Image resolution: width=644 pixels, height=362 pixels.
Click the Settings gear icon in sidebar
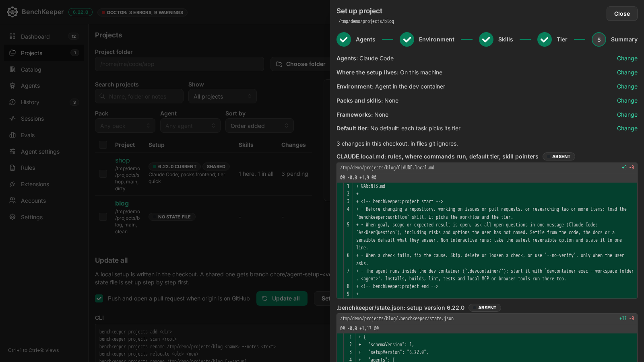point(12,217)
